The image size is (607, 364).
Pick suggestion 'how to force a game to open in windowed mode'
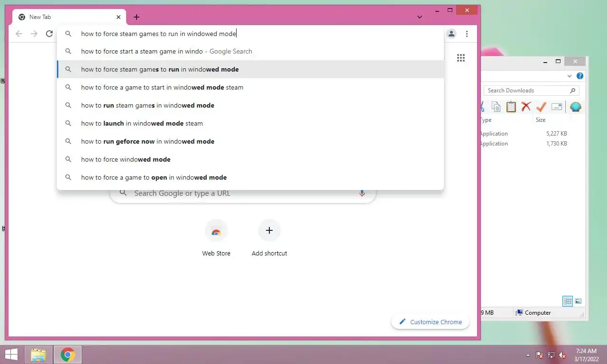point(250,177)
